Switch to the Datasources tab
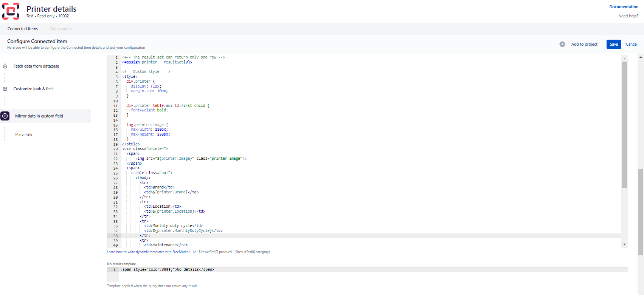 [61, 29]
